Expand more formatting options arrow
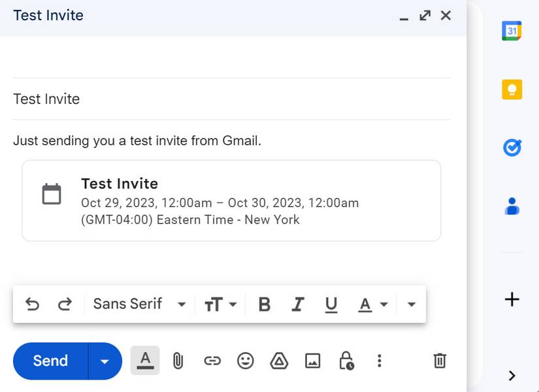The image size is (539, 392). click(411, 304)
